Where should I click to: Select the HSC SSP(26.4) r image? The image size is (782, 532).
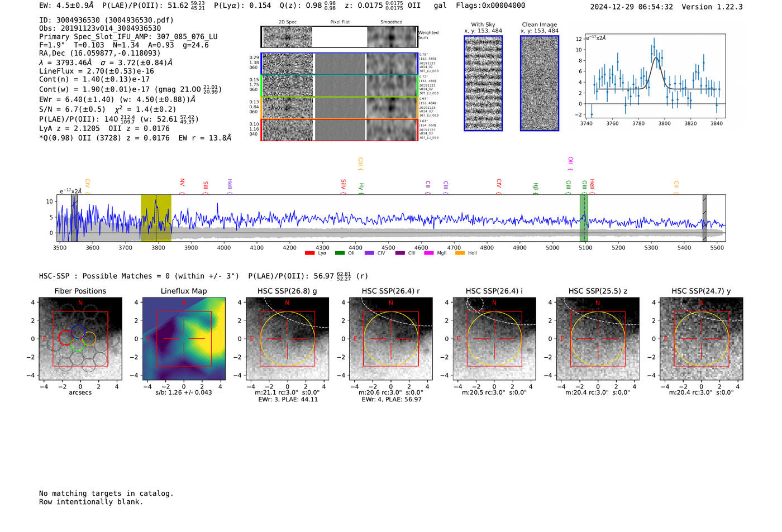pyautogui.click(x=391, y=338)
